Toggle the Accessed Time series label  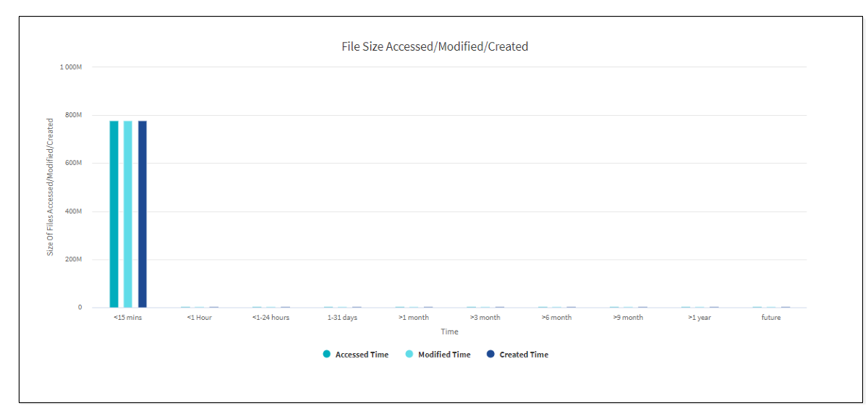[362, 355]
